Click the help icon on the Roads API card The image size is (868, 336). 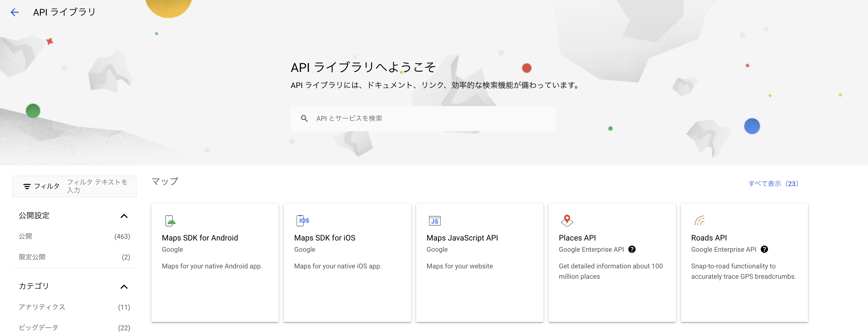764,249
